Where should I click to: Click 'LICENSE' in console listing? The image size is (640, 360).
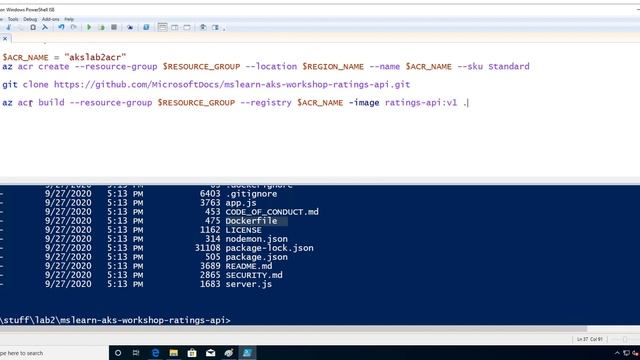coord(244,230)
